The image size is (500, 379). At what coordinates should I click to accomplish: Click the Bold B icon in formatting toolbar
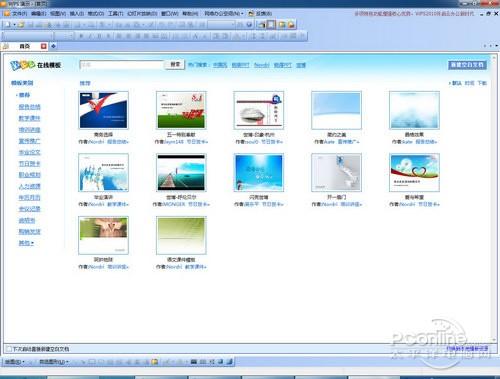81,36
